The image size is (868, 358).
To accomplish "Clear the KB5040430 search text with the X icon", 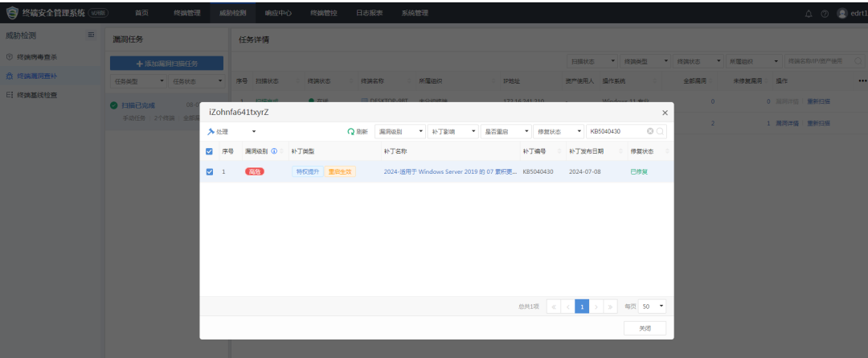I will tap(650, 131).
